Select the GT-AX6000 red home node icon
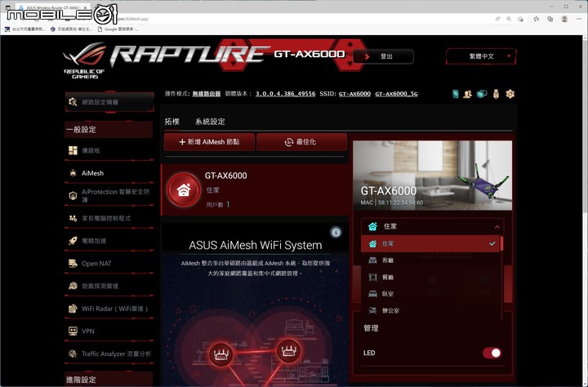The image size is (588, 387). click(x=184, y=189)
